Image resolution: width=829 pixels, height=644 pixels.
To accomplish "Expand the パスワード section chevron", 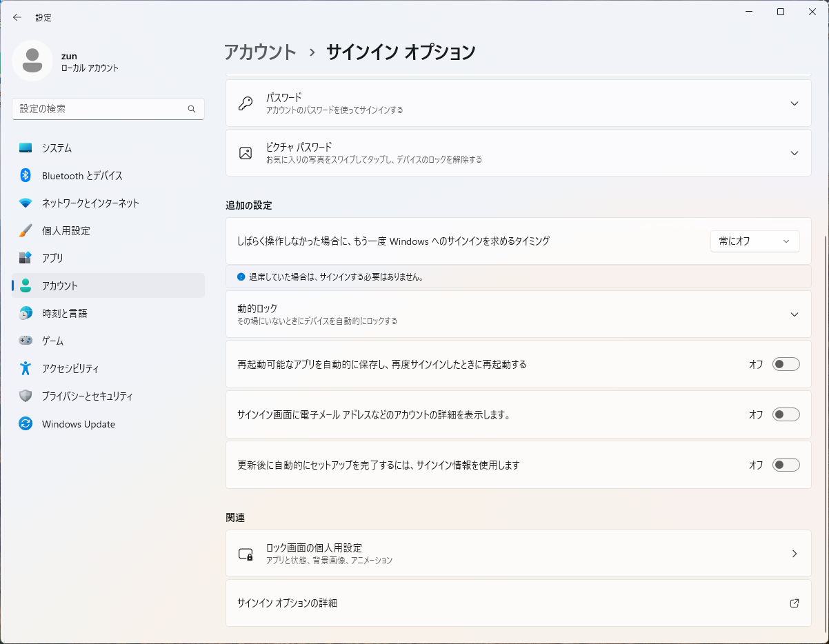I will click(795, 103).
